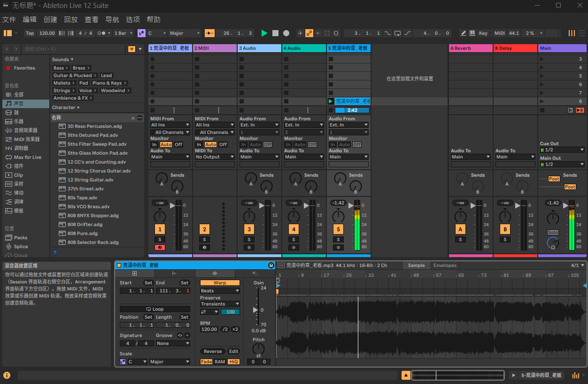The height and width of the screenshot is (384, 588).
Task: Open the 创建 menu
Action: [x=50, y=19]
